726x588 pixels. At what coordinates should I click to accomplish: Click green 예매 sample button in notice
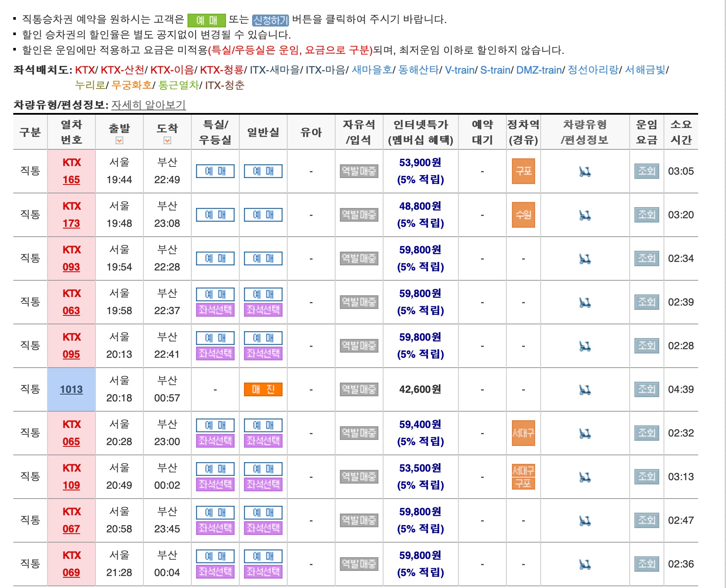pyautogui.click(x=207, y=20)
